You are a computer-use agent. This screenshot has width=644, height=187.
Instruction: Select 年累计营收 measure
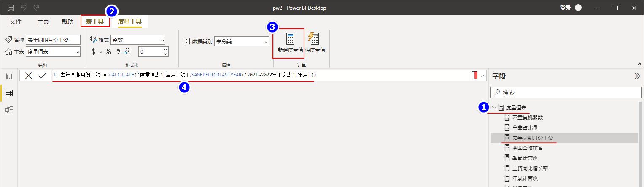coord(525,178)
